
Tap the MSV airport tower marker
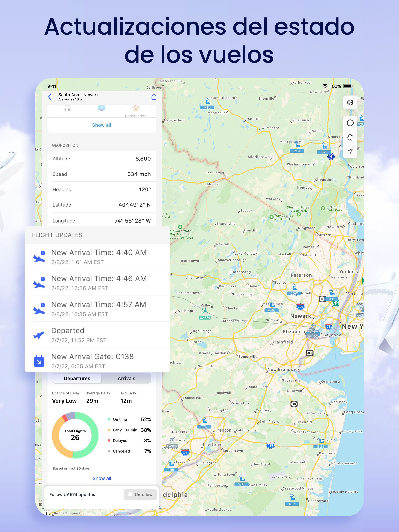pos(207,101)
